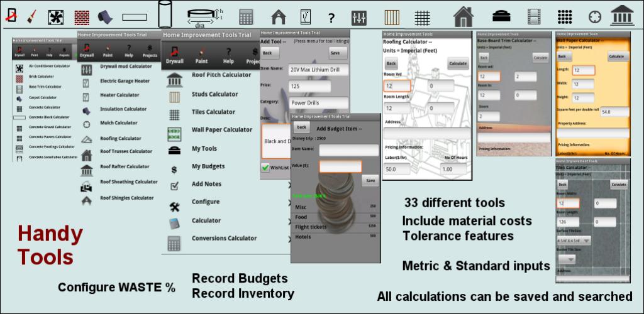Click Back in Roofing Calculator
The width and height of the screenshot is (644, 314).
[x=391, y=63]
